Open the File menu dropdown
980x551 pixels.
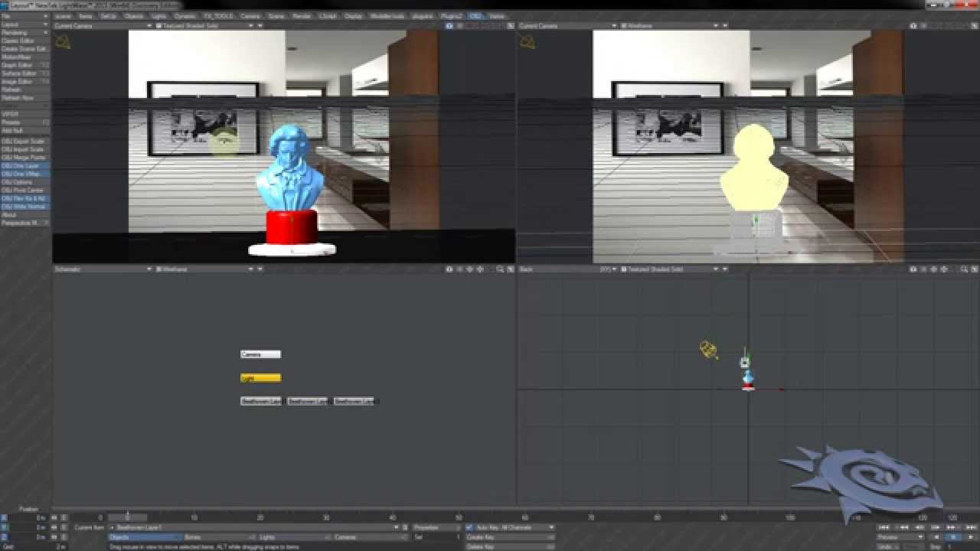coord(24,16)
